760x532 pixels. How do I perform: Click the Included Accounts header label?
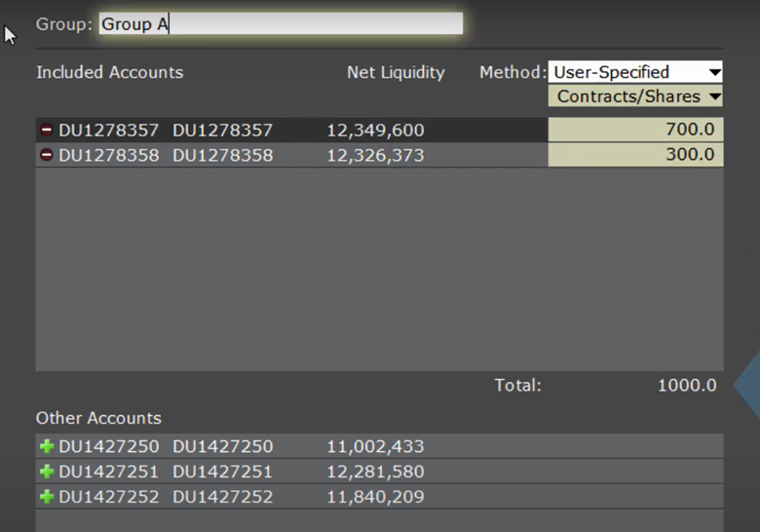pyautogui.click(x=109, y=72)
